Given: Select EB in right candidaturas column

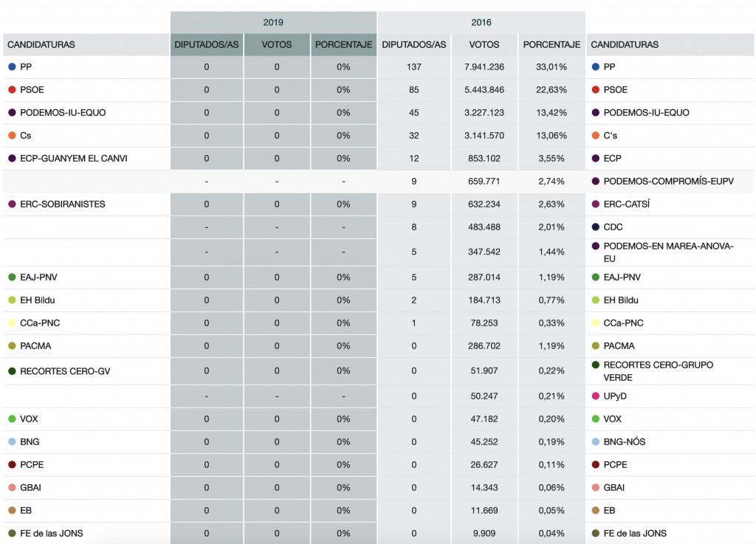Looking at the screenshot, I should pyautogui.click(x=609, y=510).
